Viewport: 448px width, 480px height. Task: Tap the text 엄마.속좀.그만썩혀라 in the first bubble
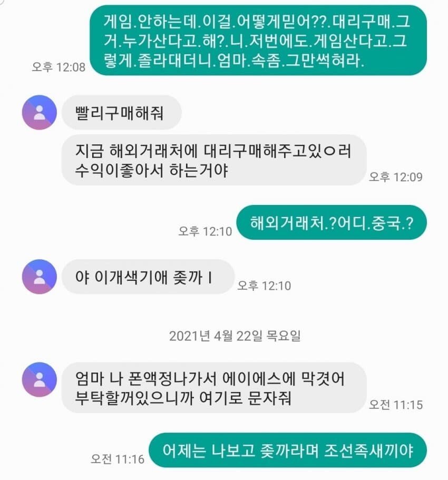(290, 60)
